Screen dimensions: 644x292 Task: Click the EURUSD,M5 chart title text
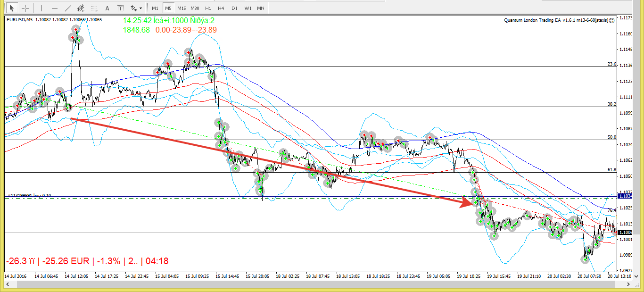point(19,20)
